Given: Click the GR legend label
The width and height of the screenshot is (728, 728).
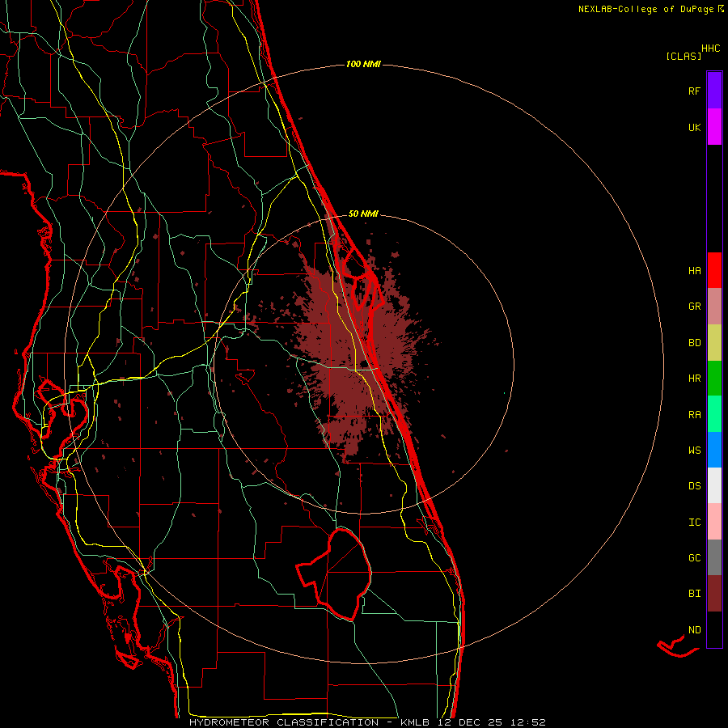Looking at the screenshot, I should coord(694,307).
